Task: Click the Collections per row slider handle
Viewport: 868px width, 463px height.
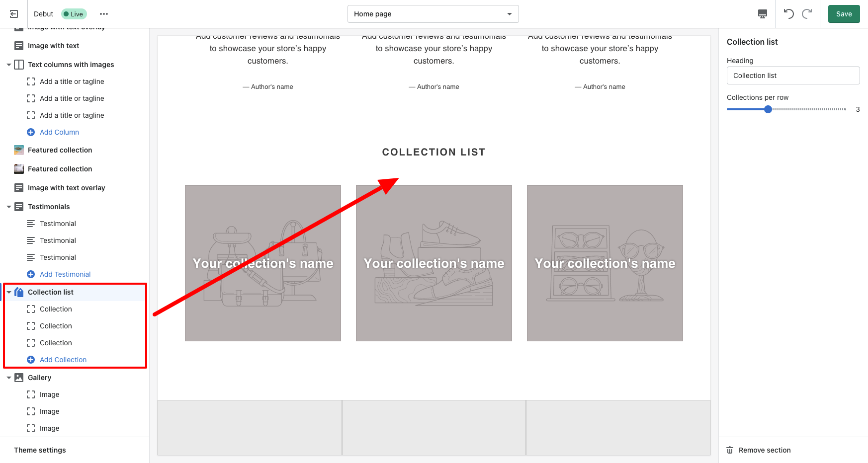Action: pyautogui.click(x=768, y=109)
